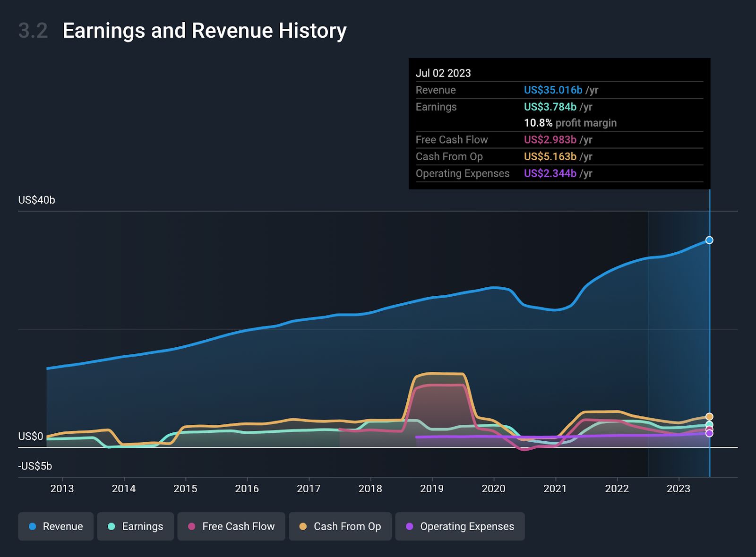Toggle the Revenue series legend button
756x557 pixels.
[56, 526]
